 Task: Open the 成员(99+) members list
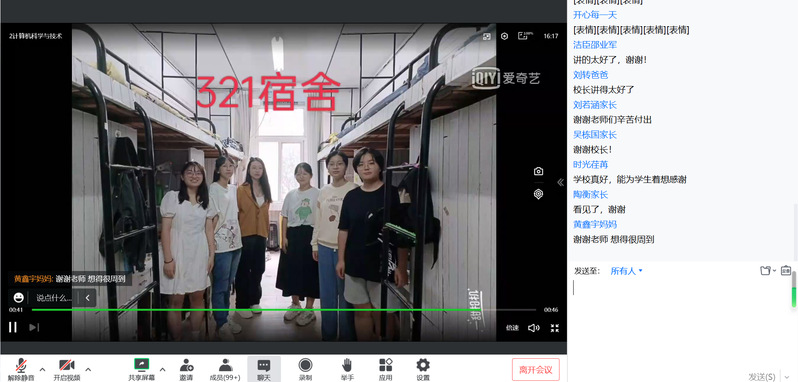[x=225, y=370]
